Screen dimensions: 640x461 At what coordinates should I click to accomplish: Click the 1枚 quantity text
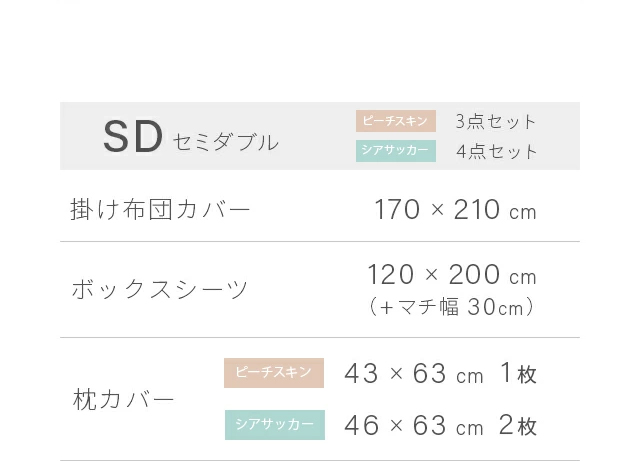point(518,374)
